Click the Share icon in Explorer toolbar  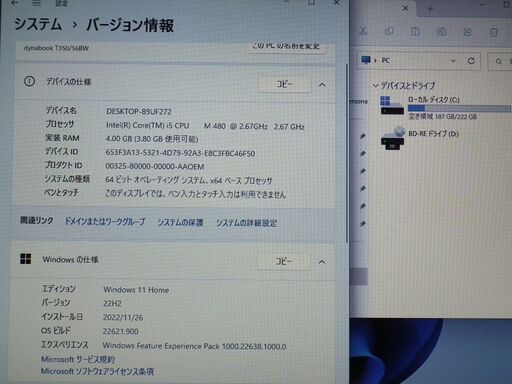click(468, 32)
